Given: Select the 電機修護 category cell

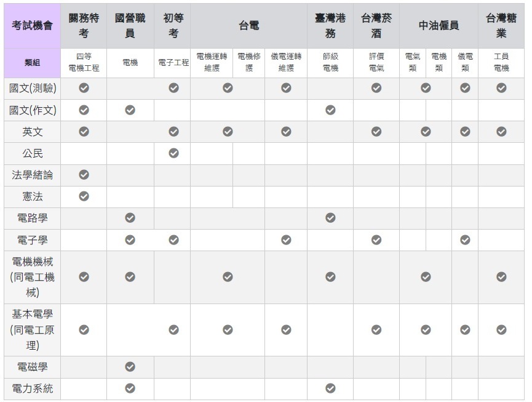Looking at the screenshot, I should pos(248,63).
